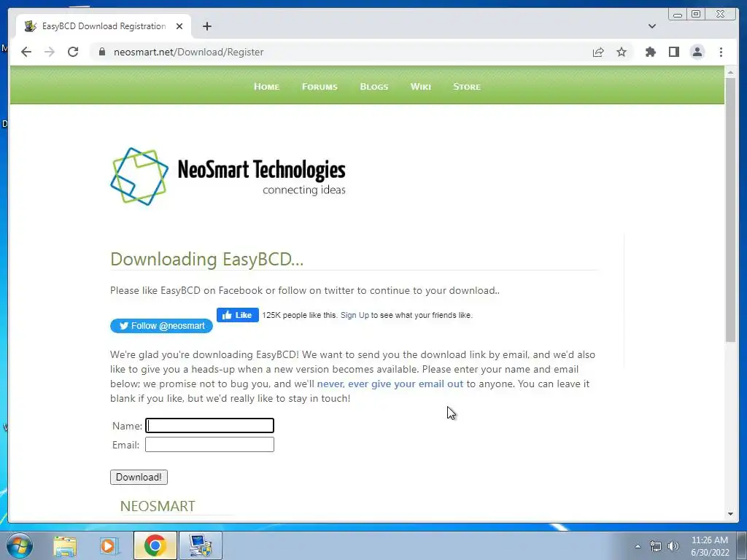Viewport: 747px width, 560px height.
Task: Focus the Name input field
Action: [209, 425]
